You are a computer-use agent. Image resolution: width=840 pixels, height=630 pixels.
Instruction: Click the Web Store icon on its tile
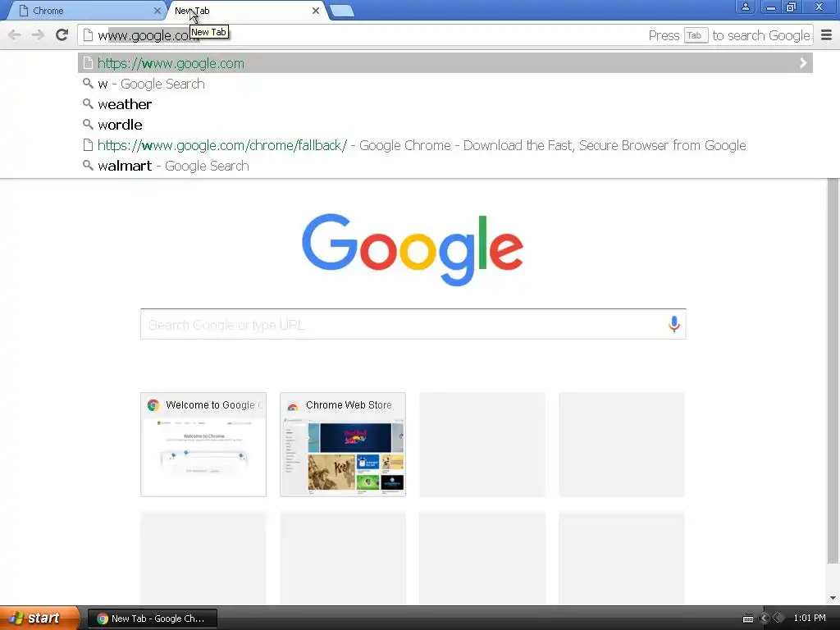coord(293,406)
